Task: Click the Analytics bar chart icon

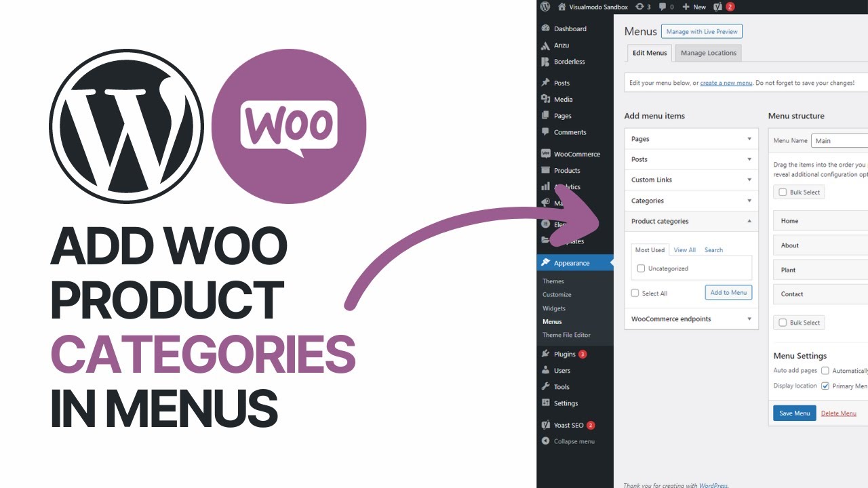Action: coord(545,186)
